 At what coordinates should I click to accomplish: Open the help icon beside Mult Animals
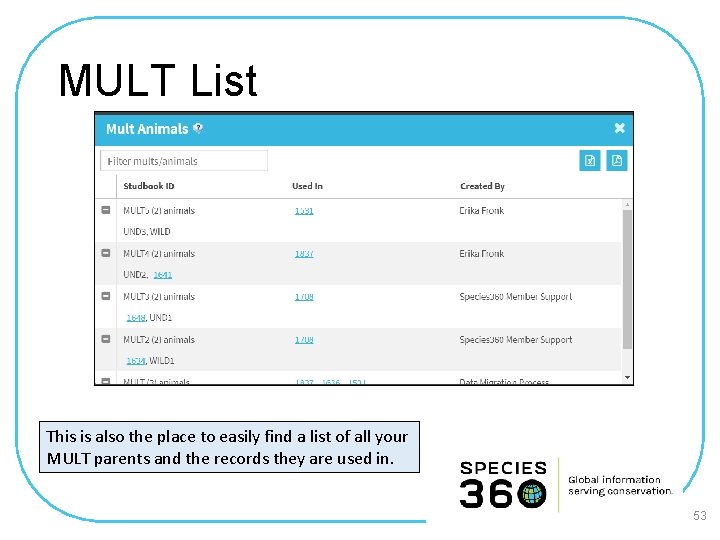pyautogui.click(x=198, y=128)
